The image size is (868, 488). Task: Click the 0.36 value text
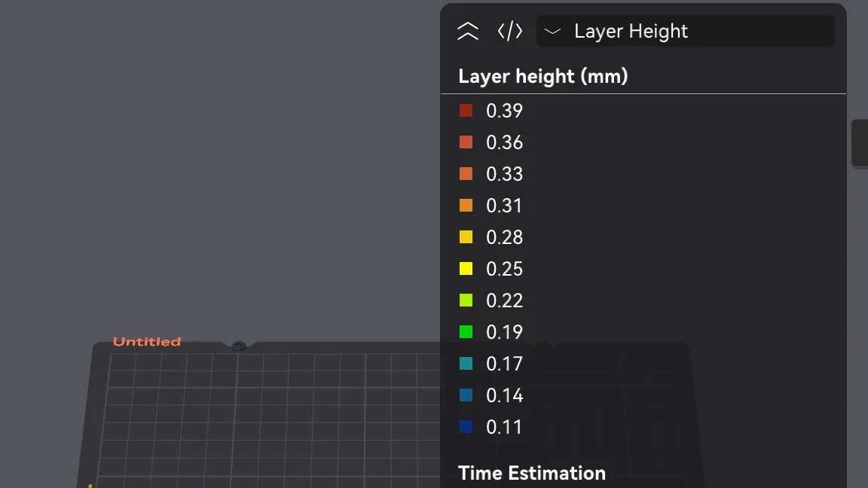(504, 142)
